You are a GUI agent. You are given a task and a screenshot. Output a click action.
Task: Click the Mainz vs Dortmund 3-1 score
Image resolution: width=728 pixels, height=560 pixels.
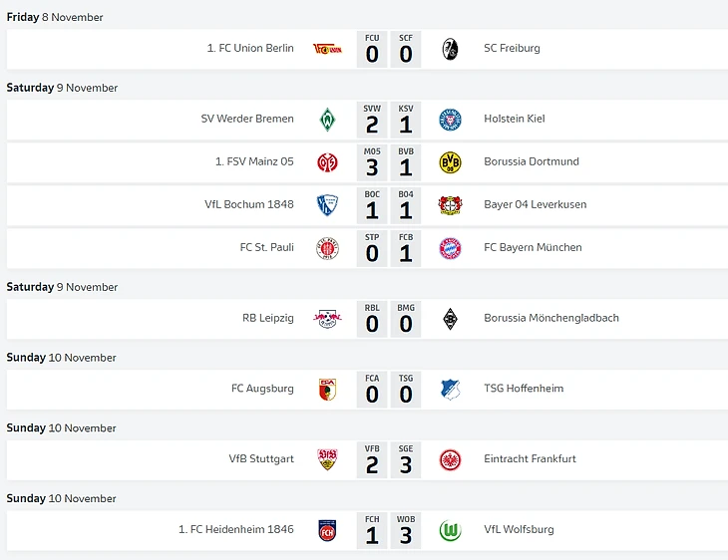point(389,162)
